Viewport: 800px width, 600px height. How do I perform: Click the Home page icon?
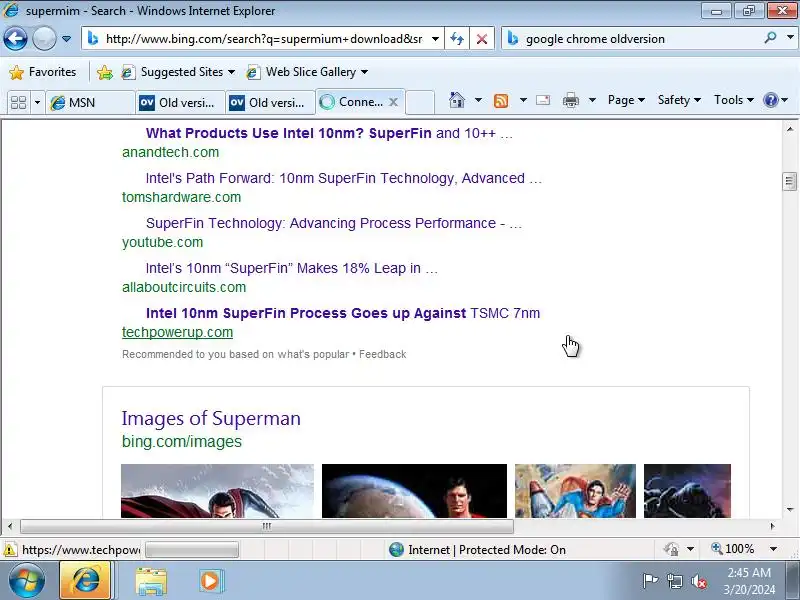[x=457, y=100]
